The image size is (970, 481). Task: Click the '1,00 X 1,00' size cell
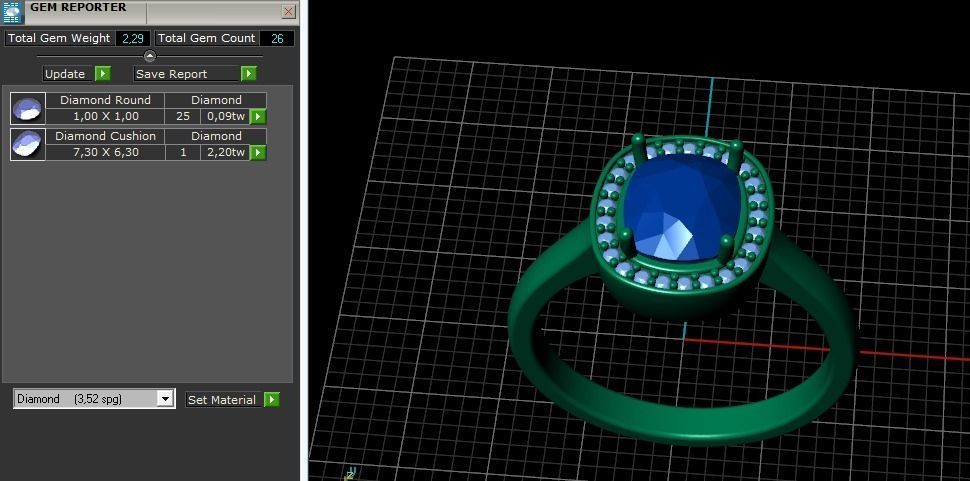(105, 116)
